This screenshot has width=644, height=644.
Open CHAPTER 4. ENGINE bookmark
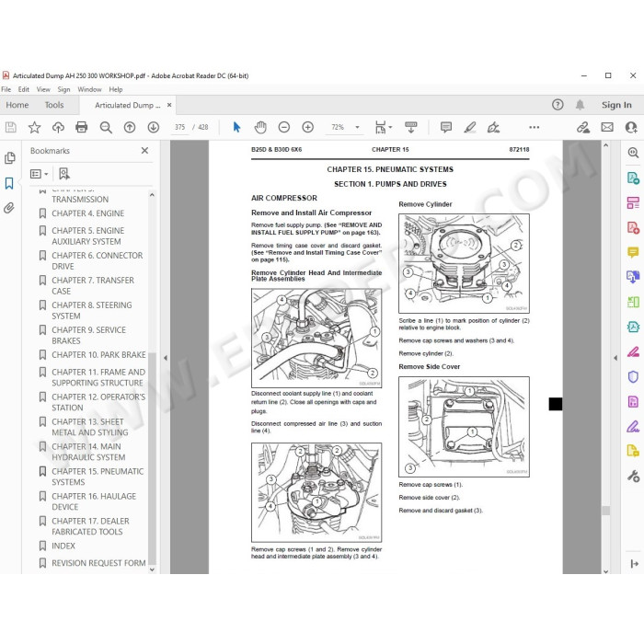[88, 213]
